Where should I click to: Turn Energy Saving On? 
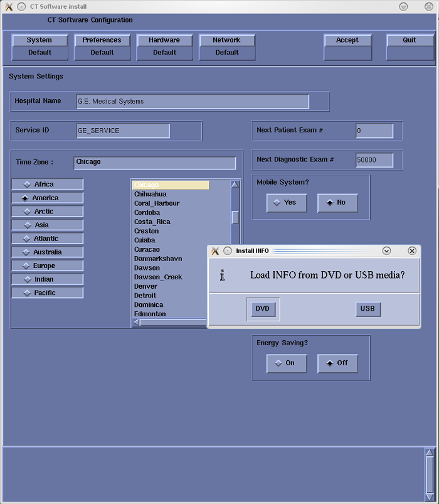pos(287,363)
